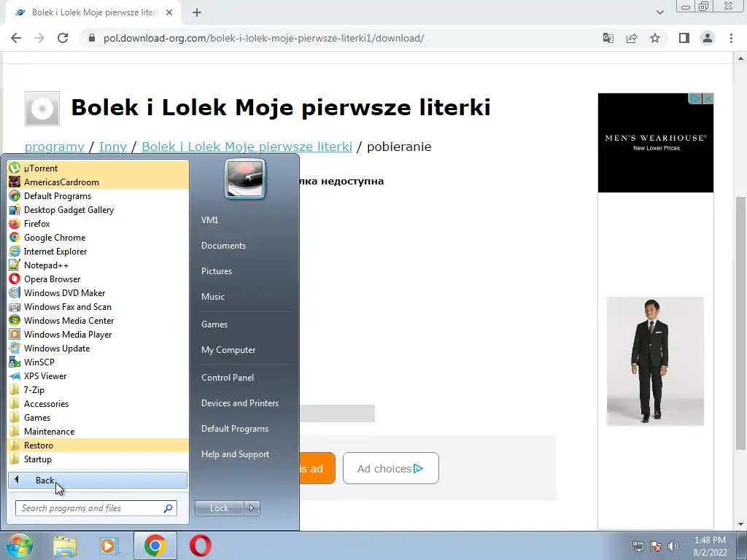Viewport: 747px width, 560px height.
Task: Open the volume control in the system tray
Action: tap(673, 546)
